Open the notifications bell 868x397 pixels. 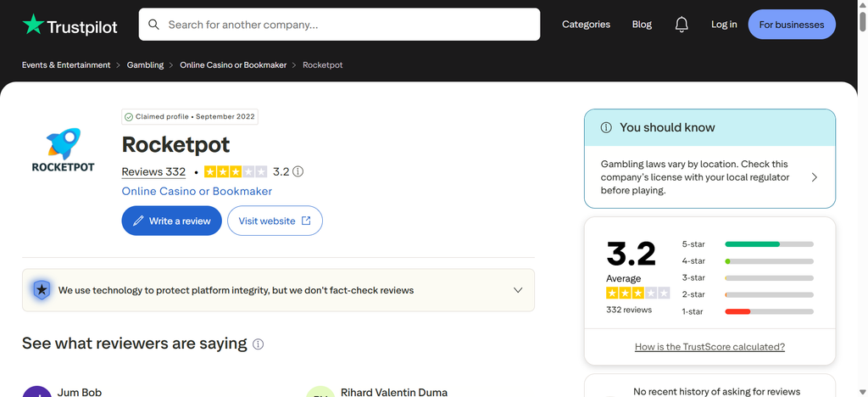point(682,25)
